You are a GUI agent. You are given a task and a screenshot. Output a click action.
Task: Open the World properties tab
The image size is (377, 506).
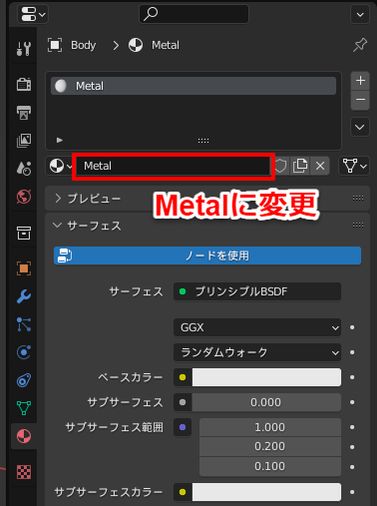24,197
